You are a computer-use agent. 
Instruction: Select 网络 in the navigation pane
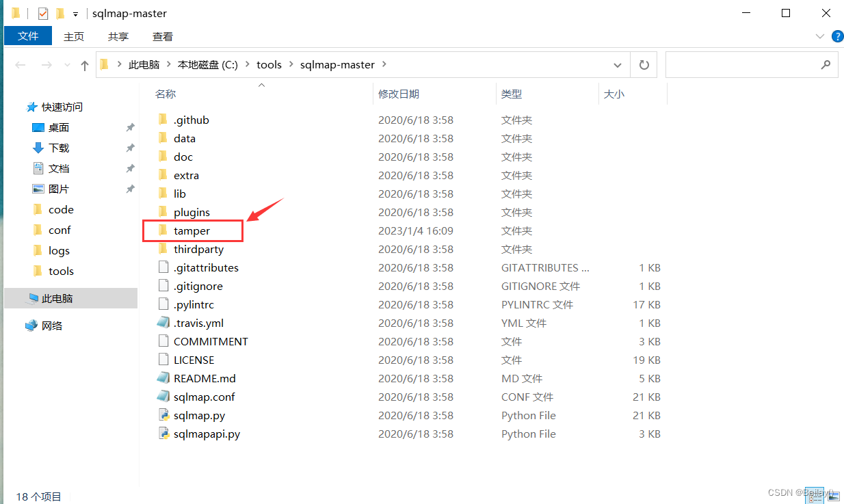[x=52, y=326]
